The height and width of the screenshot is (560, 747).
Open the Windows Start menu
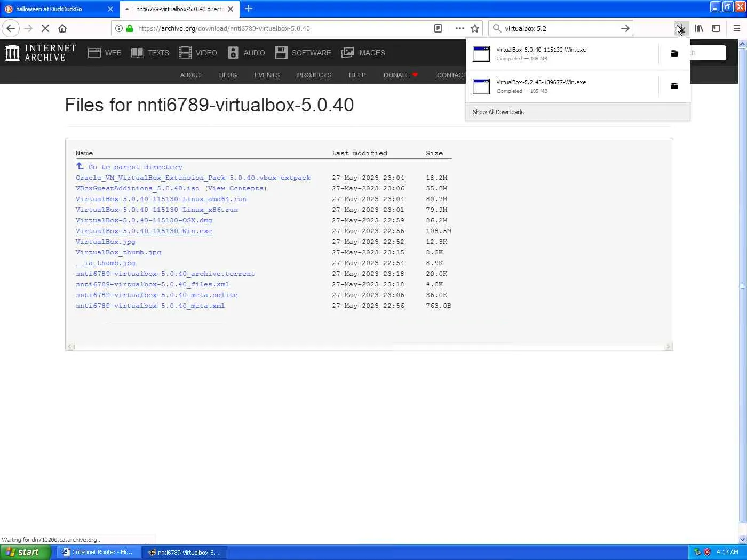pos(26,552)
